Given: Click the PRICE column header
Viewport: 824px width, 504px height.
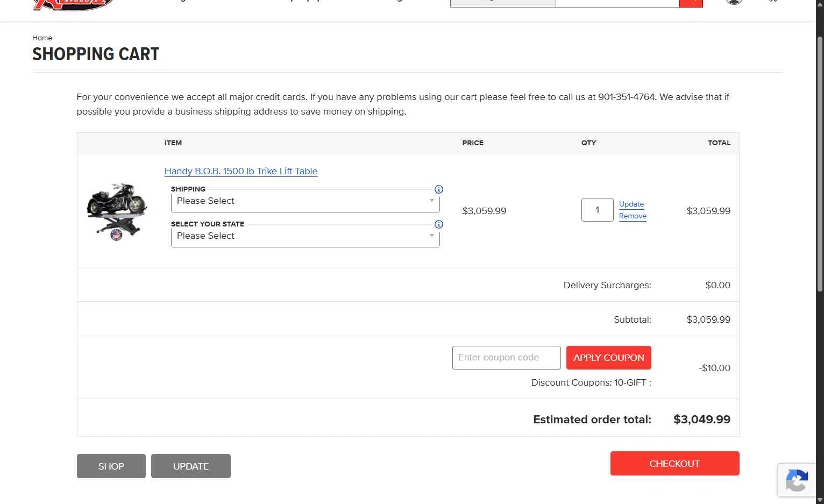Looking at the screenshot, I should tap(473, 143).
